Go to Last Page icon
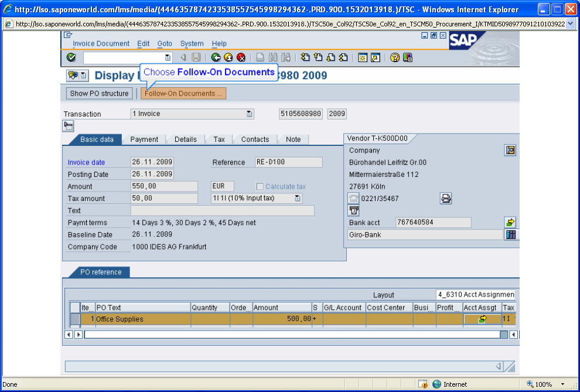 click(x=343, y=57)
